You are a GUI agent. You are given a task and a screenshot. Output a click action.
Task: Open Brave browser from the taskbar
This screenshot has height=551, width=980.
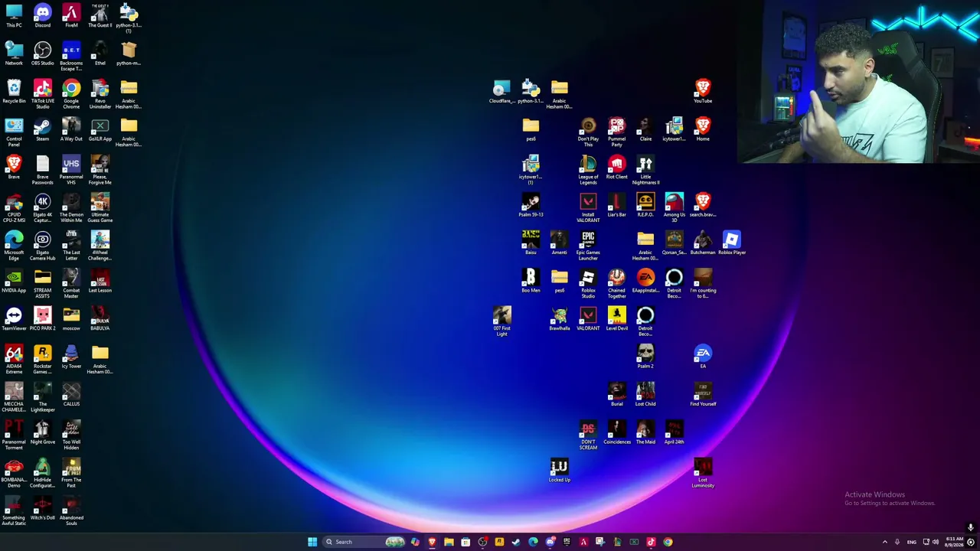click(432, 542)
